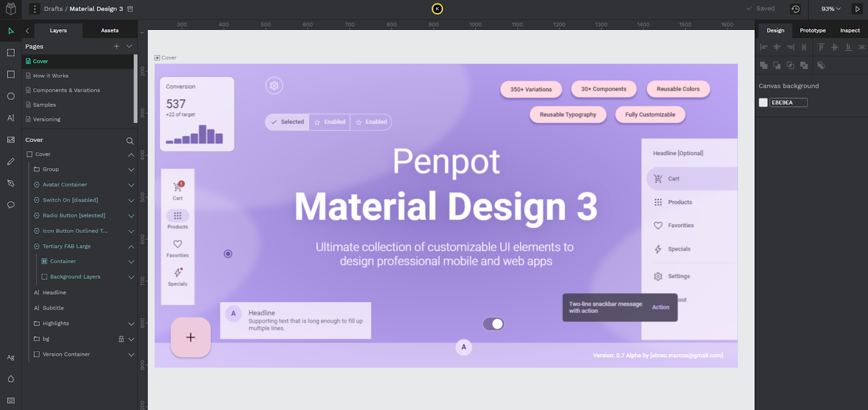Select the Cover page

point(78,61)
